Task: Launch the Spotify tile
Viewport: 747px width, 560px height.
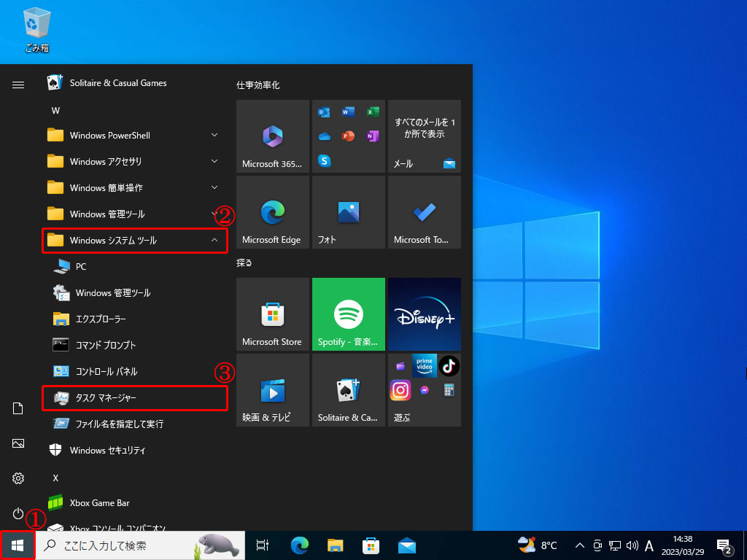Action: (348, 314)
